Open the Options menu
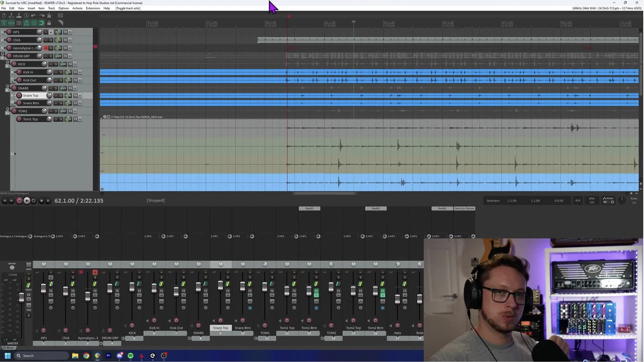Screen dimensions: 644x362 point(63,8)
